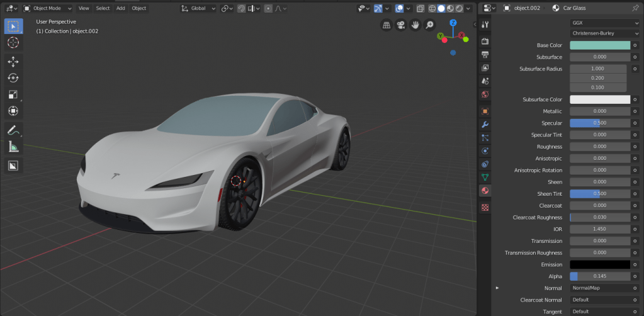The image size is (644, 316).
Task: Pick the Annotate pencil tool
Action: 13,130
